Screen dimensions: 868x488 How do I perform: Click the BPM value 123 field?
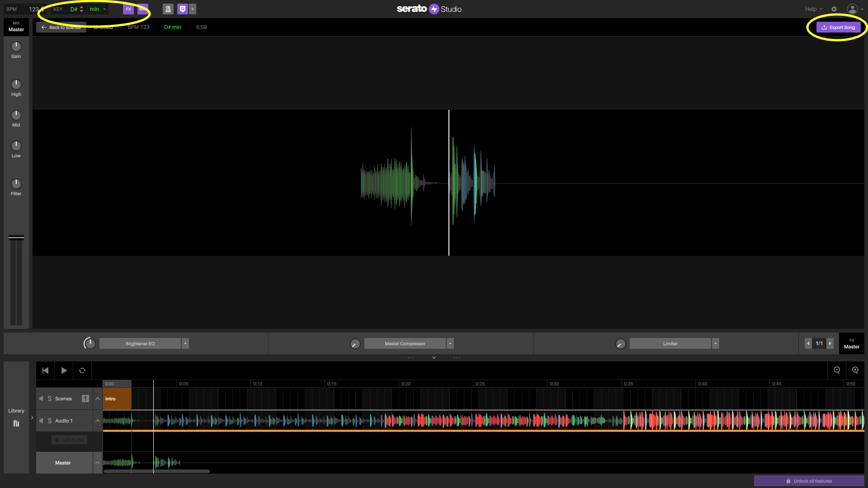tap(34, 9)
